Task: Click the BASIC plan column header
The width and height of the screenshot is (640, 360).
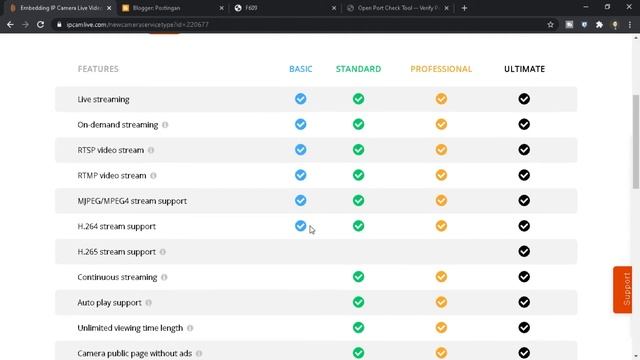Action: click(x=300, y=69)
